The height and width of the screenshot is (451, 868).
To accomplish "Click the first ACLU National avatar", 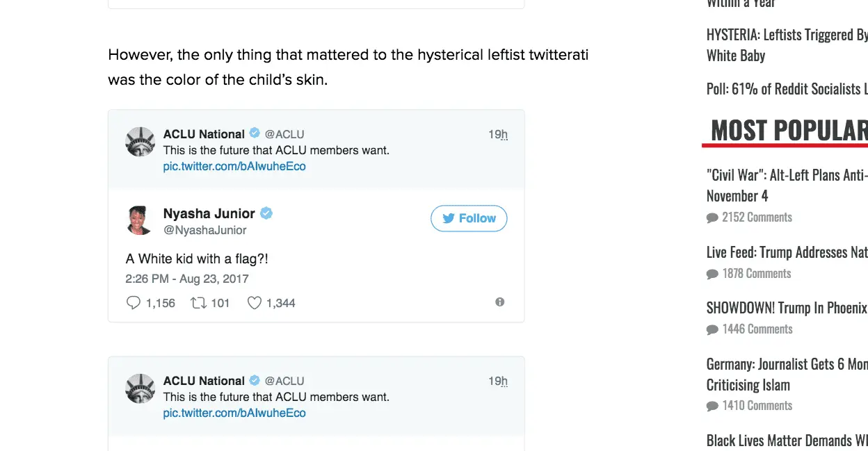I will coord(140,142).
